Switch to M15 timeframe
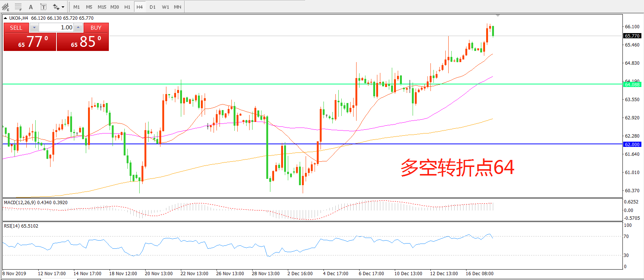644x280 pixels. click(x=102, y=7)
